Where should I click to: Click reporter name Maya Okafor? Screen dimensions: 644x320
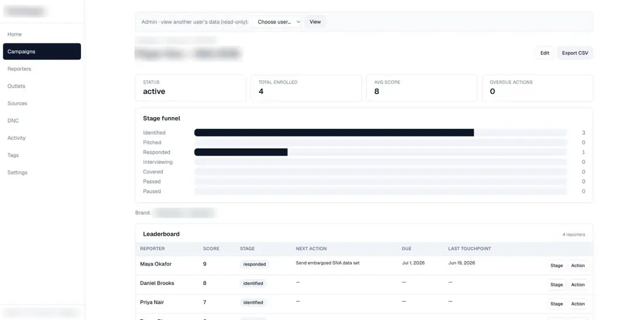[x=156, y=264]
